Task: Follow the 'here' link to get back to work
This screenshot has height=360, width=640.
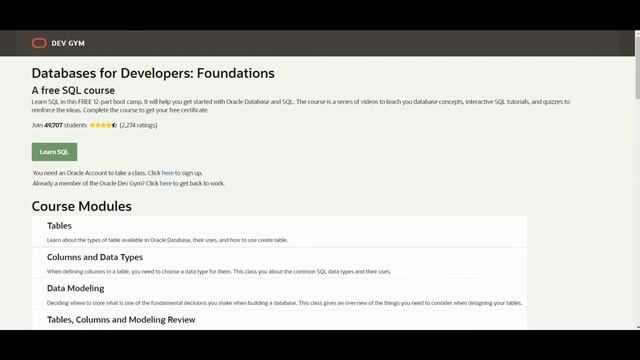Action: [x=166, y=183]
